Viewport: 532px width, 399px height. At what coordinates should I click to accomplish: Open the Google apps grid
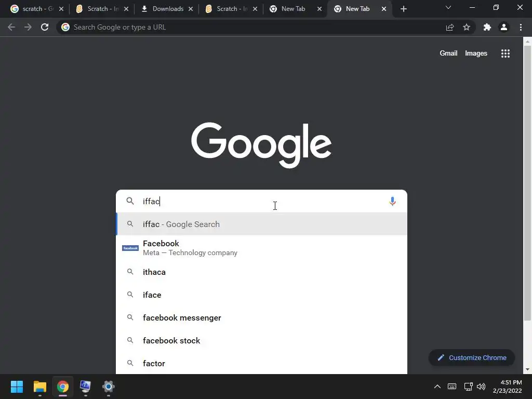coord(506,54)
